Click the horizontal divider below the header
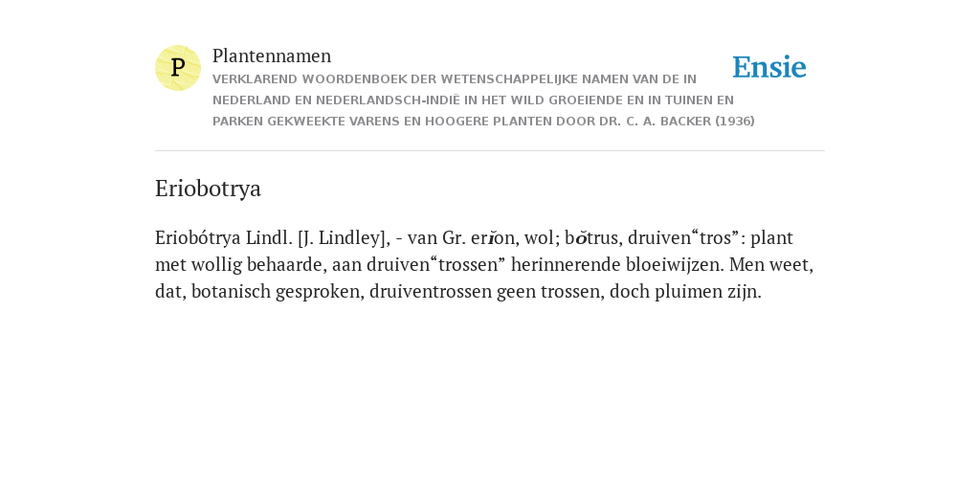The width and height of the screenshot is (980, 490). (490, 150)
